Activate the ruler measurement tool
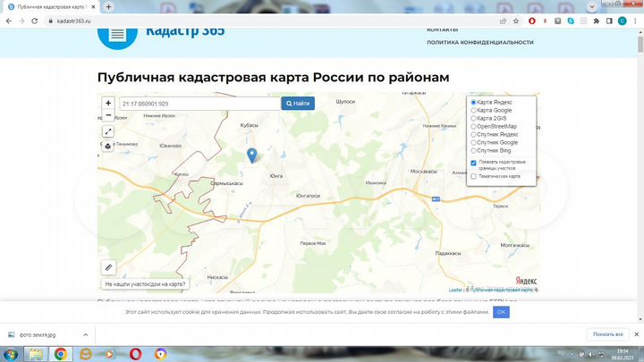The width and height of the screenshot is (644, 362). [108, 267]
